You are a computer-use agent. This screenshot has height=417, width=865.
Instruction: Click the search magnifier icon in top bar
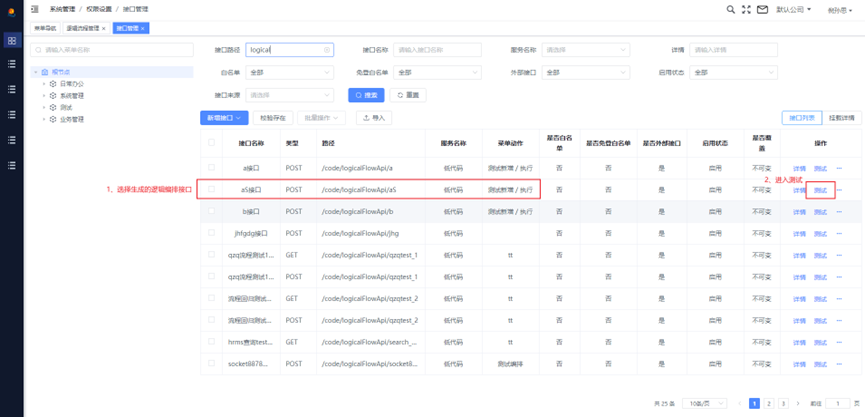[730, 9]
